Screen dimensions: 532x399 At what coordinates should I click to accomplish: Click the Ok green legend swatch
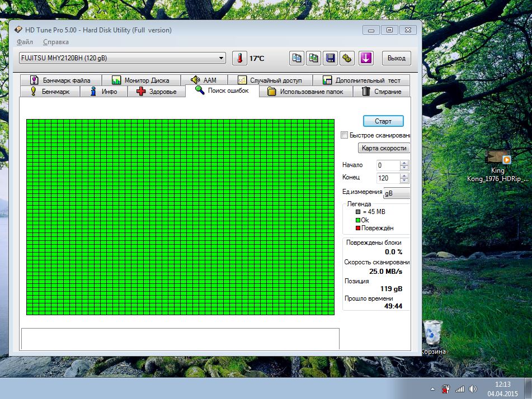pyautogui.click(x=357, y=220)
